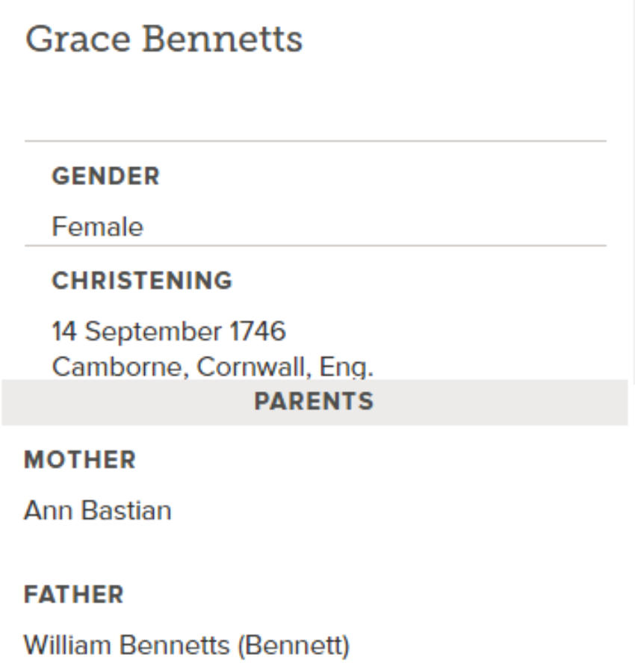
Task: Click the alternate surname (Bennett) in parentheses
Action: click(x=294, y=645)
